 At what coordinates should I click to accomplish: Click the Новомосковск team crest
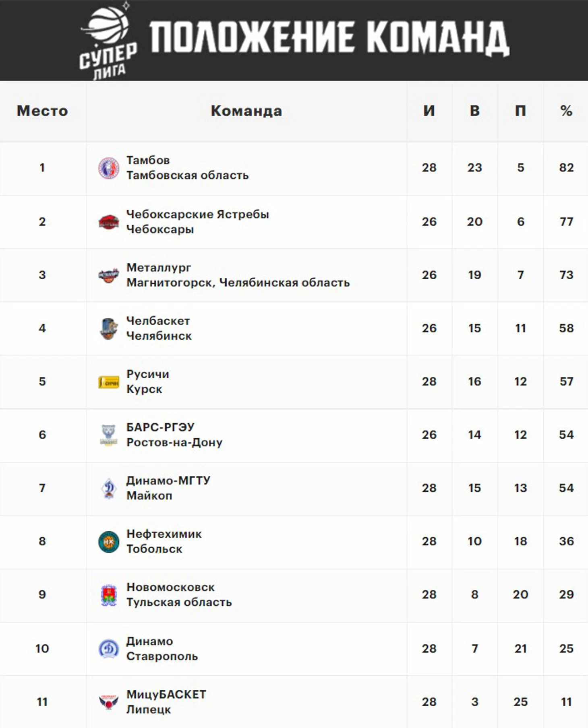[109, 595]
